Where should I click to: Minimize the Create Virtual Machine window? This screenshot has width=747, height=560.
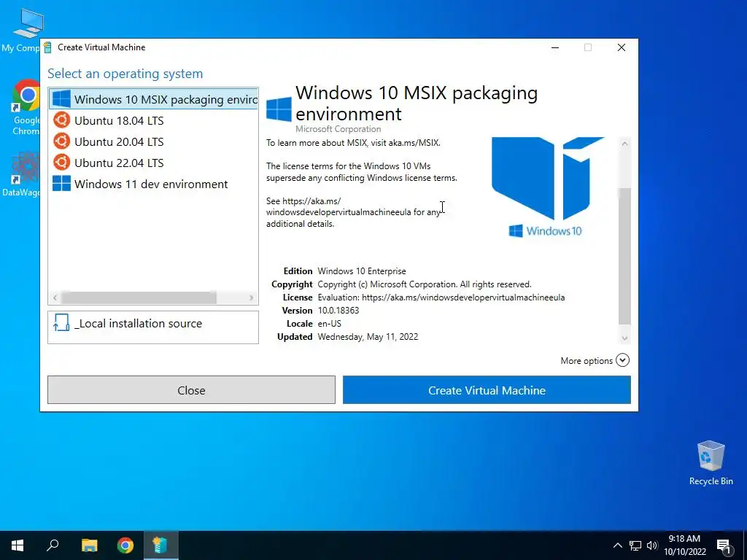[555, 47]
